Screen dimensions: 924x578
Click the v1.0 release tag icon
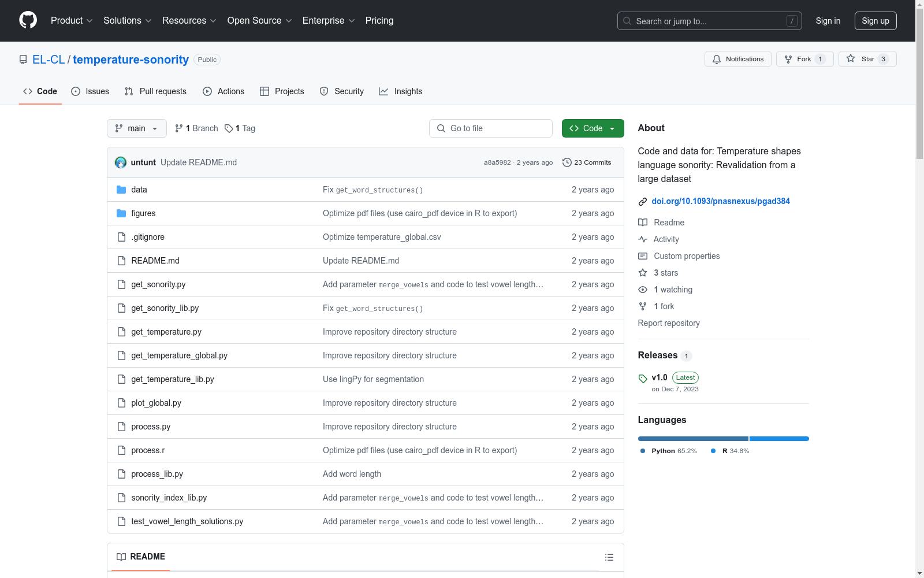point(643,379)
